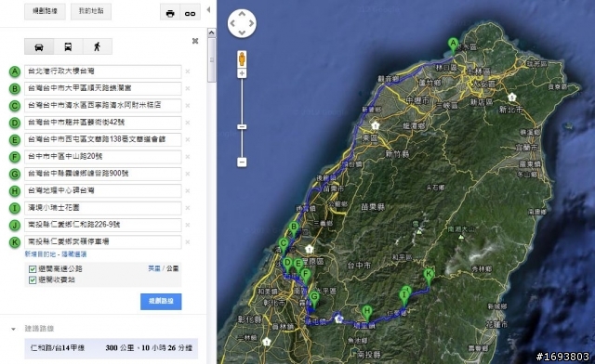The width and height of the screenshot is (595, 364).
Task: Click scroll-up arrow of panel scrollbar
Action: [211, 33]
